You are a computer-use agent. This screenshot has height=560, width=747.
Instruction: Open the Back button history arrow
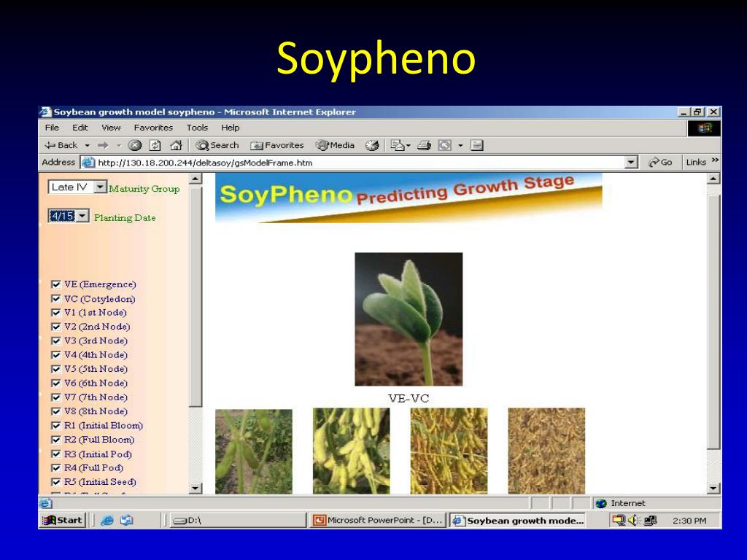88,145
